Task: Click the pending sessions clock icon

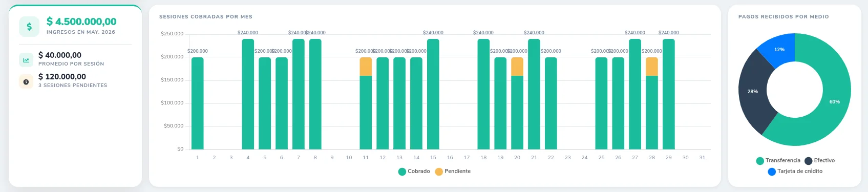Action: [x=26, y=81]
